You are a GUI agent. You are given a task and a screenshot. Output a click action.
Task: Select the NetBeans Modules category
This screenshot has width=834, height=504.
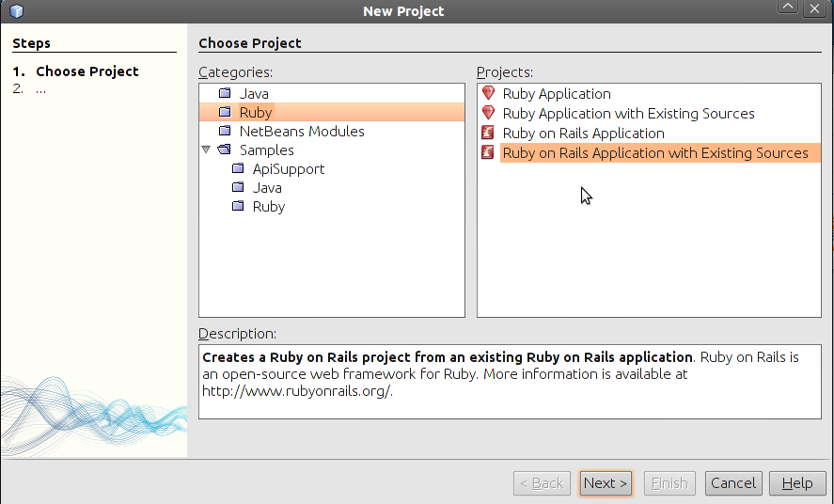[301, 132]
